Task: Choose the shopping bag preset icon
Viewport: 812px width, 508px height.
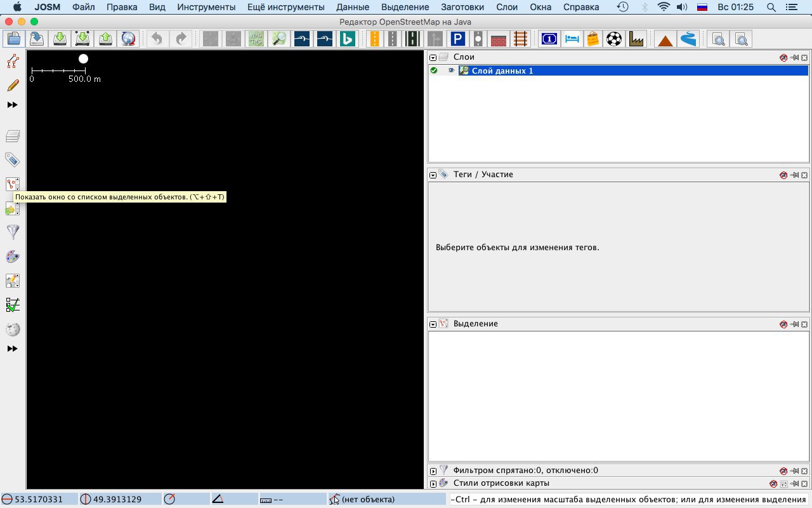Action: [x=593, y=39]
